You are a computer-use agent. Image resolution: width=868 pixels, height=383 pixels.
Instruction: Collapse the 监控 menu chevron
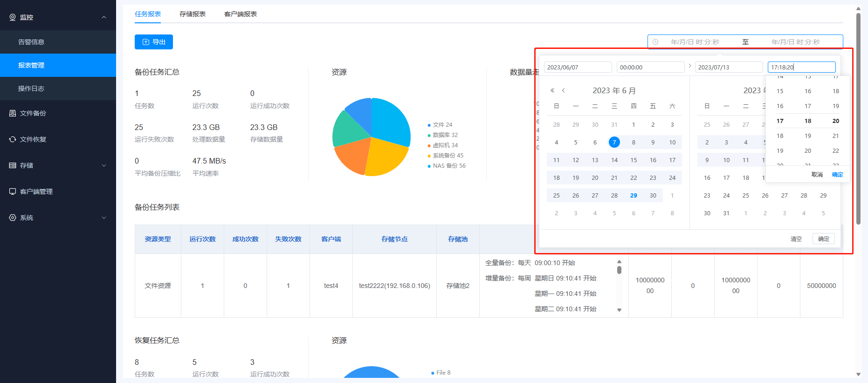click(104, 17)
